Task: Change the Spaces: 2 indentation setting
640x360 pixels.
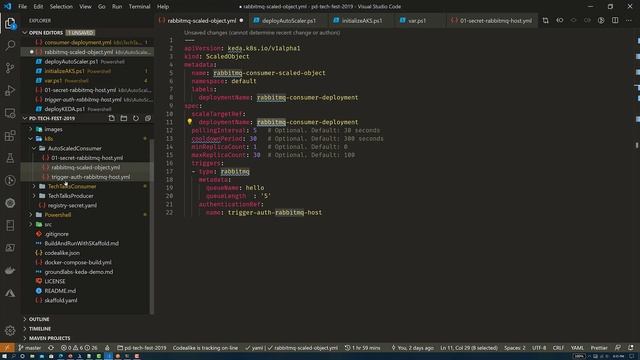Action: pyautogui.click(x=515, y=348)
